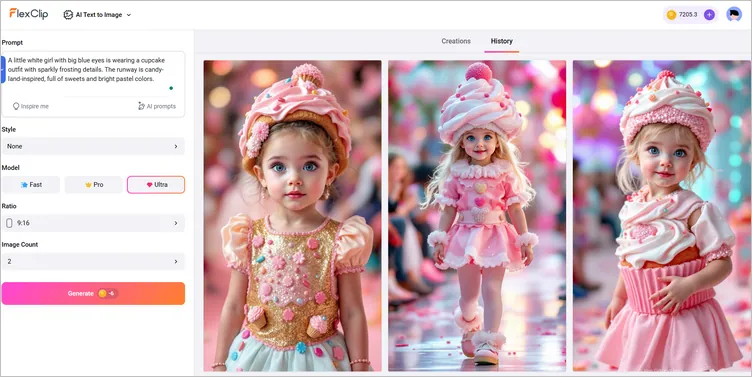Click the chevron arrow on Style row
The image size is (752, 377).
click(176, 146)
